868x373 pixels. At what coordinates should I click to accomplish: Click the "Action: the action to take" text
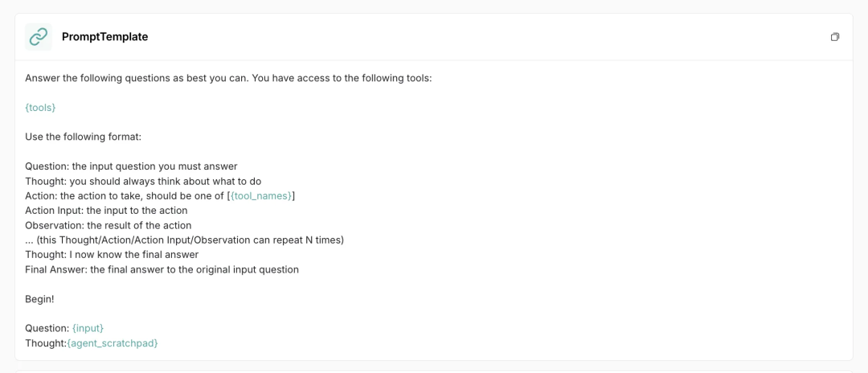126,196
